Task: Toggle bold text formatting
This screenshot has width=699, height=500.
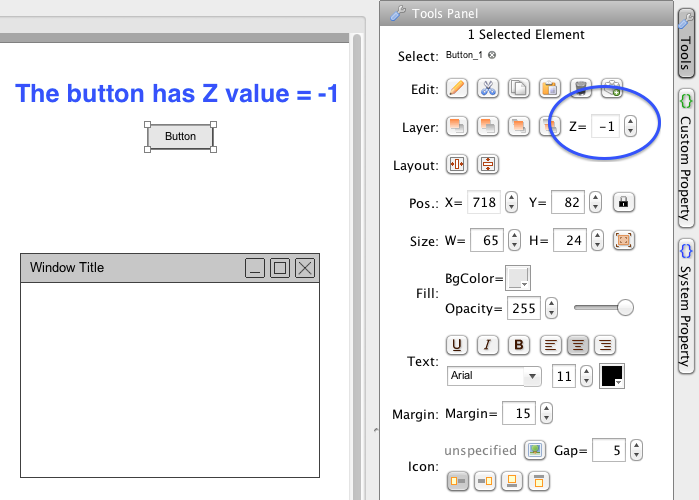Action: (518, 345)
